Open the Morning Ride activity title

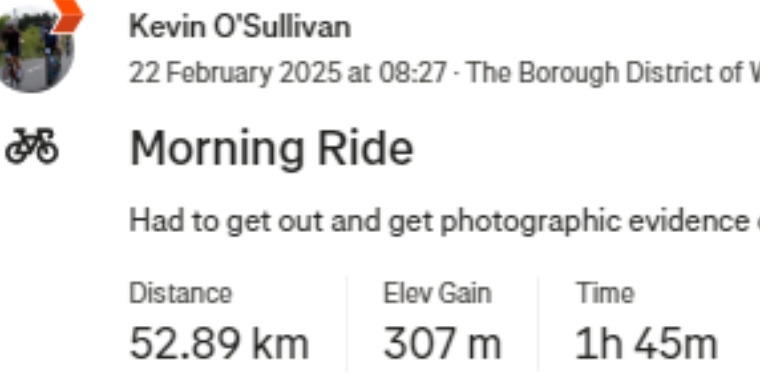tap(272, 149)
